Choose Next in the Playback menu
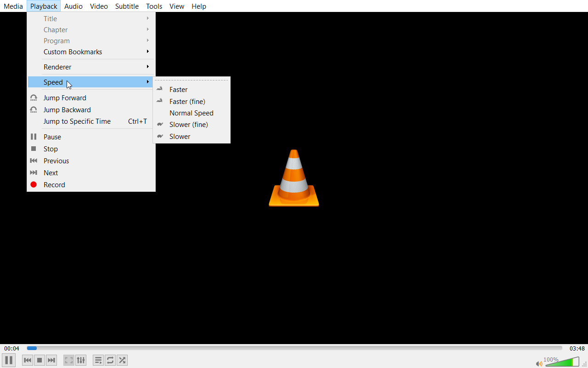 click(91, 173)
